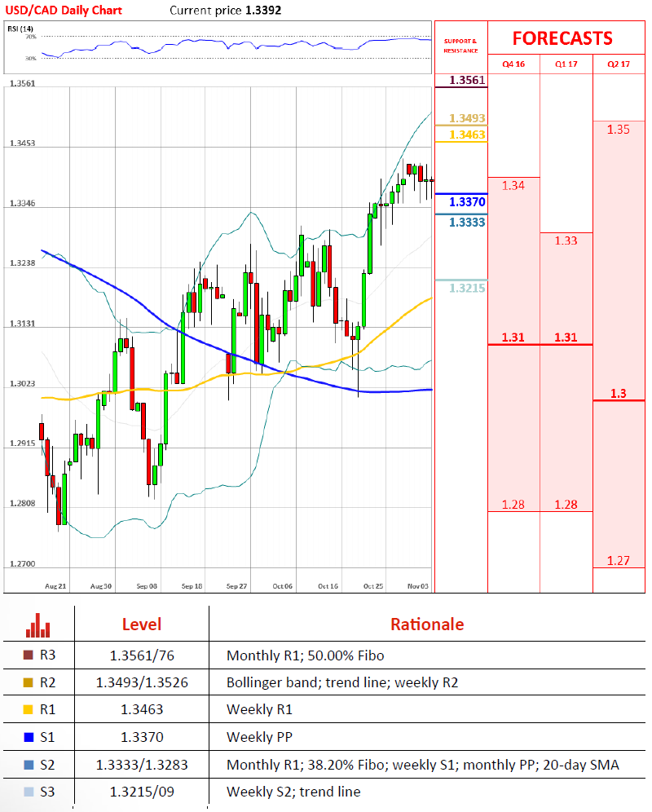
Task: Click the Q4 16 low forecast 1.28
Action: point(513,505)
